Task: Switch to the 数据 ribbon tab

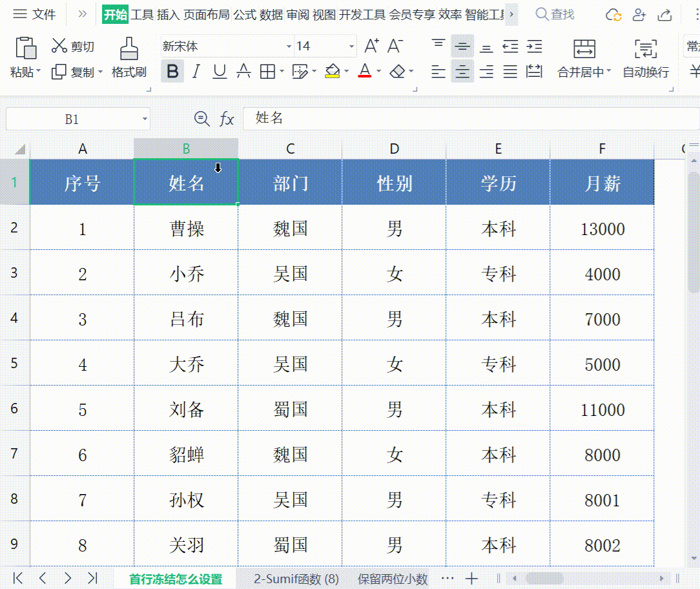Action: (272, 14)
